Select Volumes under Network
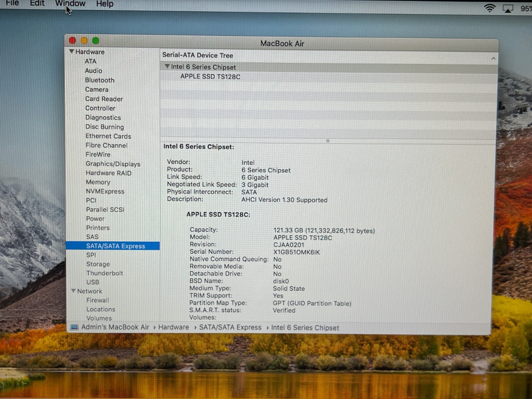The height and width of the screenshot is (399, 532). 99,318
